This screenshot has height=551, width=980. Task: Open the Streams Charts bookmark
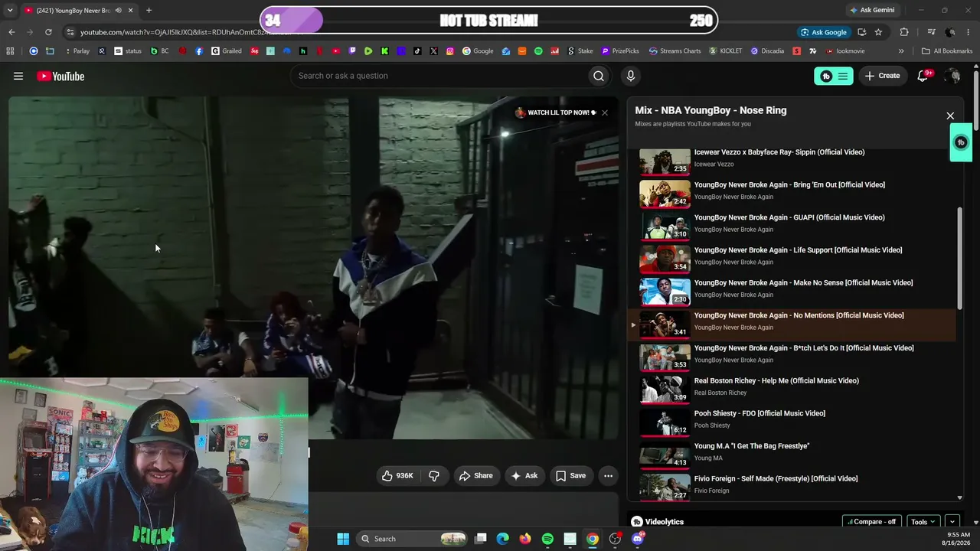tap(675, 51)
